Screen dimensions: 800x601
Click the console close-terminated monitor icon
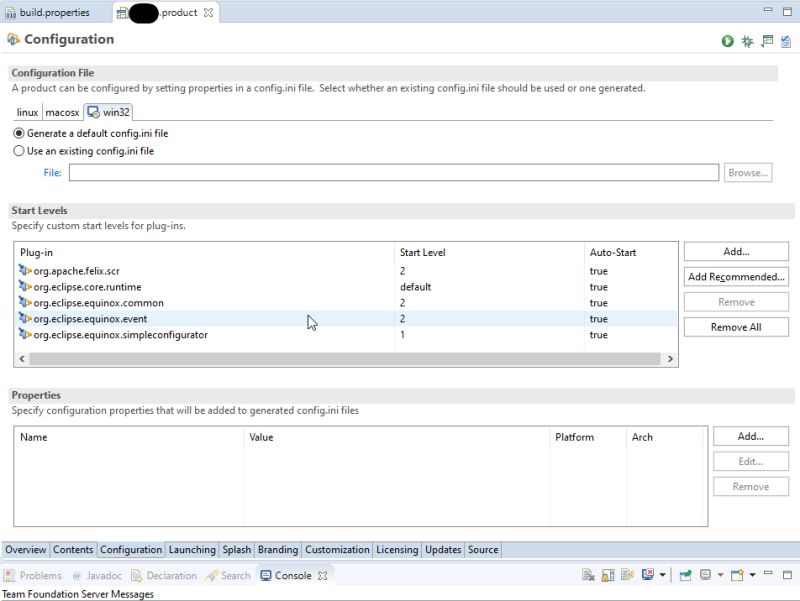pos(647,575)
